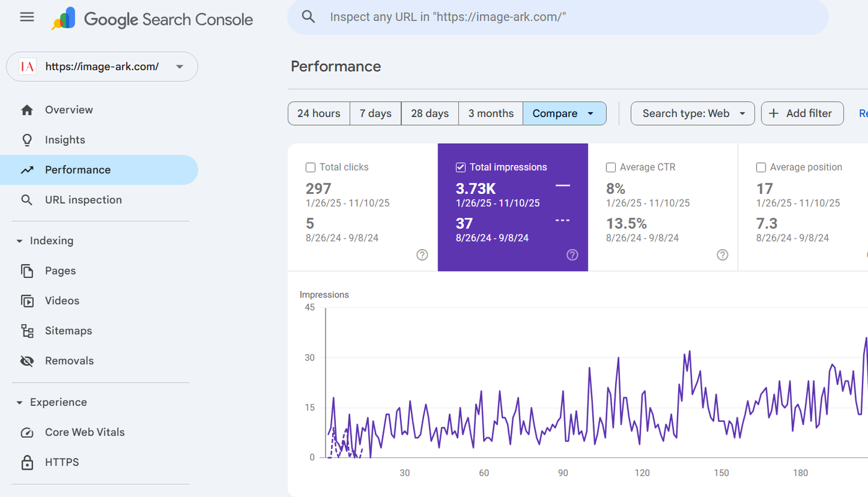Screen dimensions: 868x497
Task: Select the 28 days date range
Action: 430,113
